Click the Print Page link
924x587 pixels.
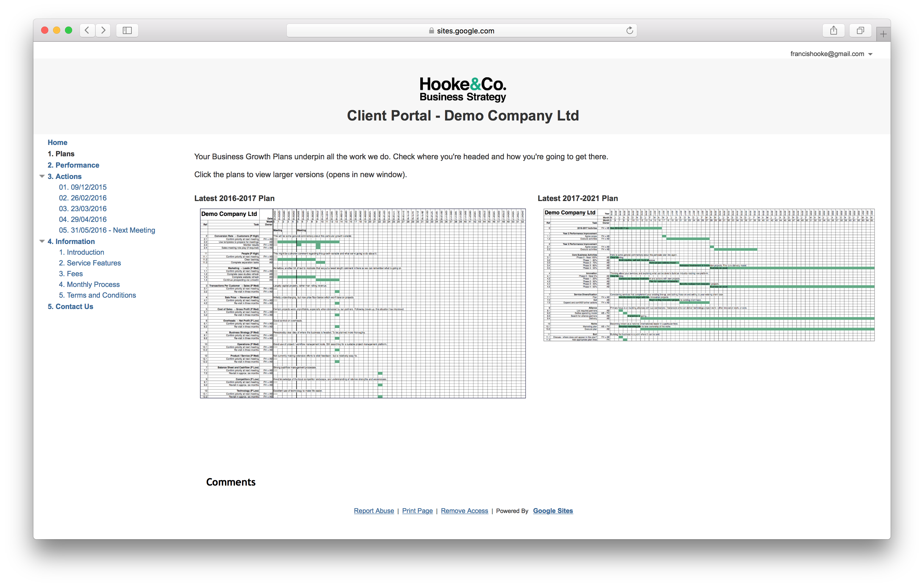[x=417, y=511]
